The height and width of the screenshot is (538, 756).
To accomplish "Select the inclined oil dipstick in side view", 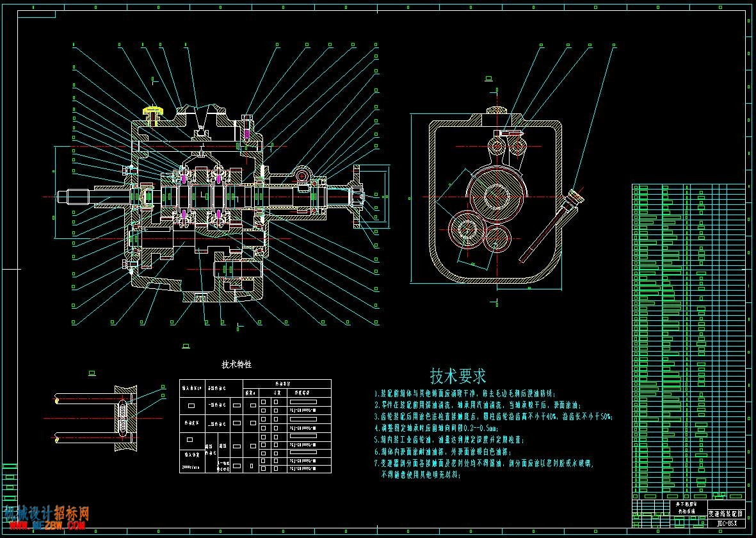I will (552, 226).
